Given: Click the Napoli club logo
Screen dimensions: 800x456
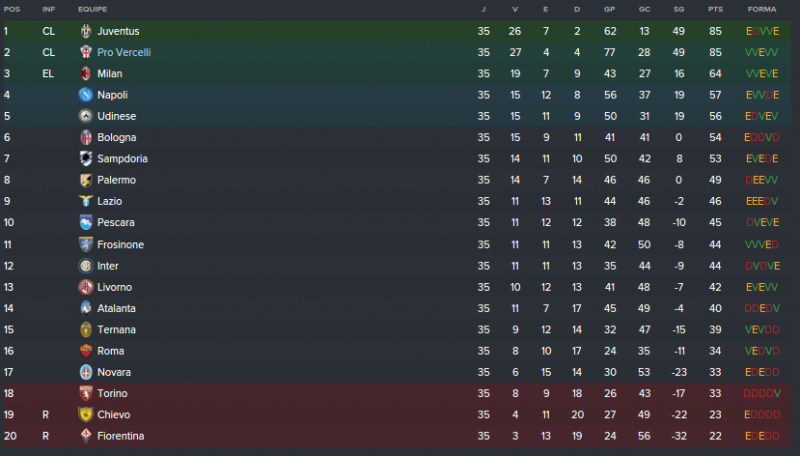Looking at the screenshot, I should pyautogui.click(x=86, y=95).
